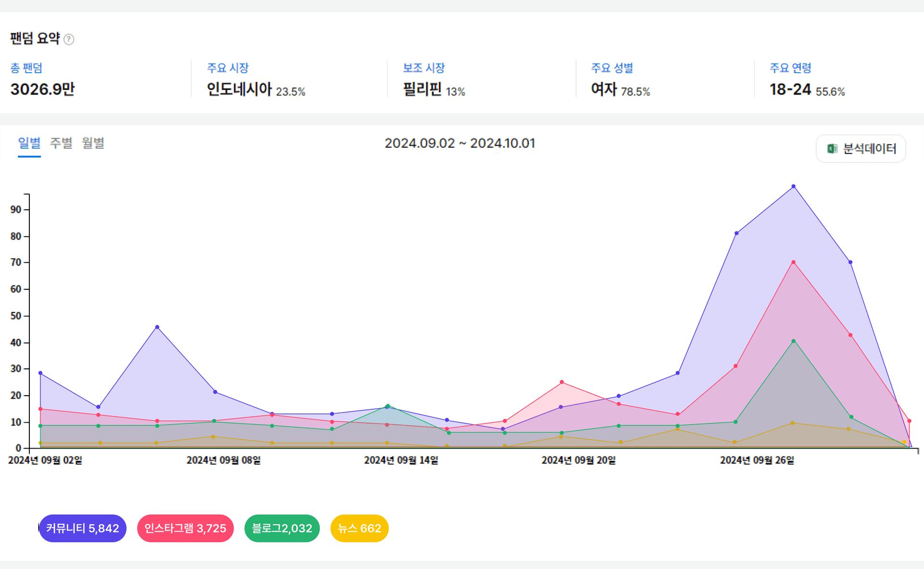Click the 주요 연령 label
Viewport: 924px width, 569px height.
pyautogui.click(x=790, y=68)
